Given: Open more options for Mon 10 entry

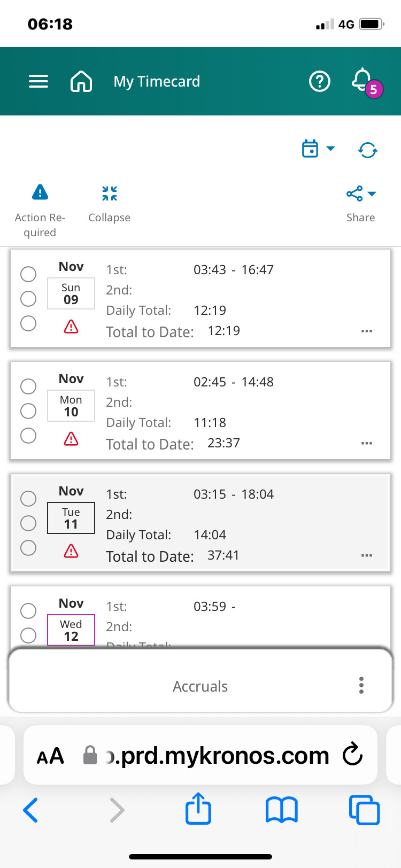Looking at the screenshot, I should [367, 443].
